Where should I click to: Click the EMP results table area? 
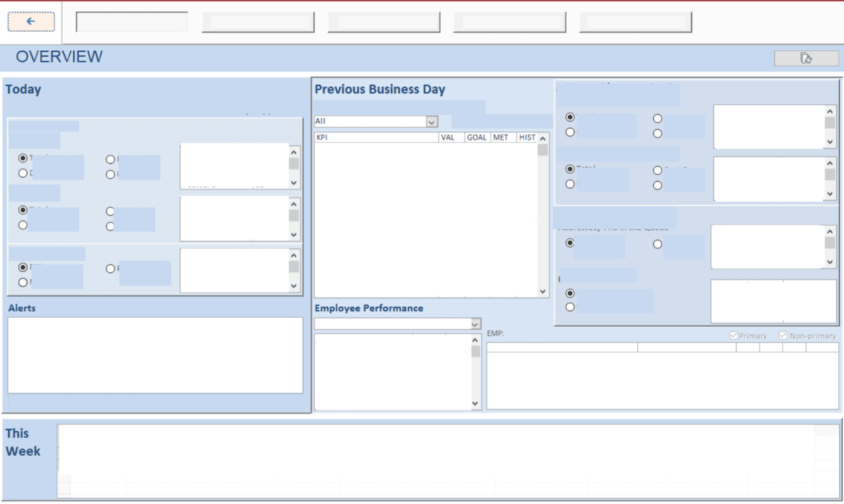click(663, 376)
